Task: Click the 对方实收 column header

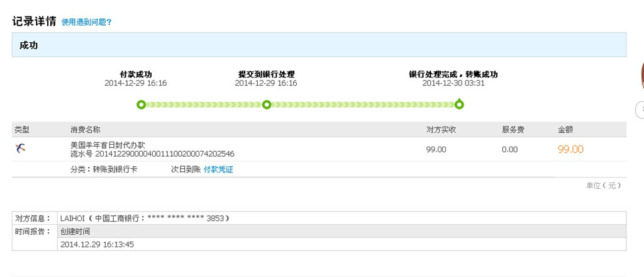Action: (x=441, y=130)
